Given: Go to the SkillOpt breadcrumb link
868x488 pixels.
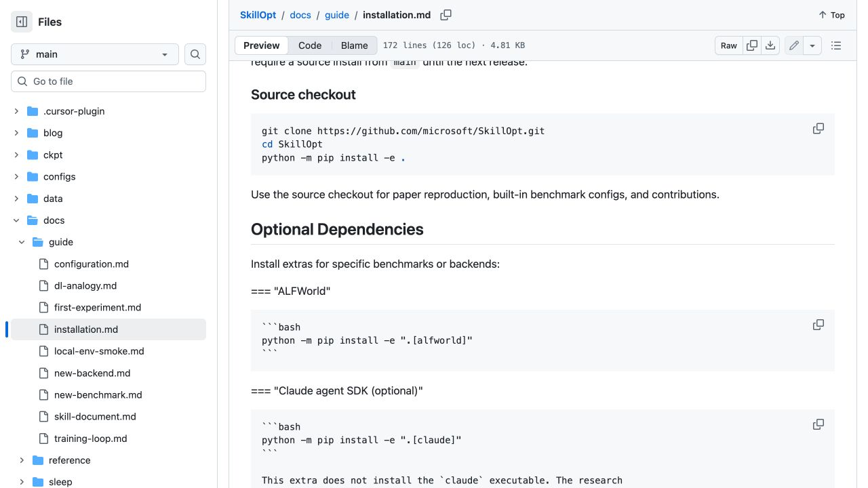Looking at the screenshot, I should 258,15.
